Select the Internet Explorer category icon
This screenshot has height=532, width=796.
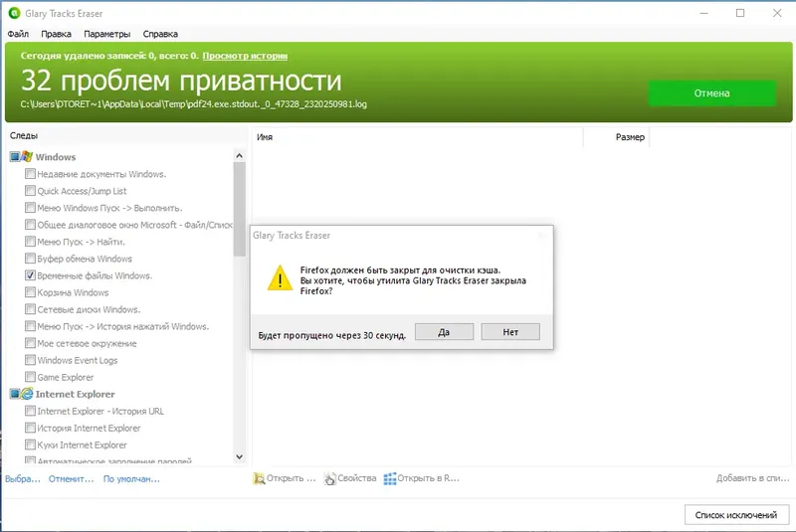click(27, 394)
